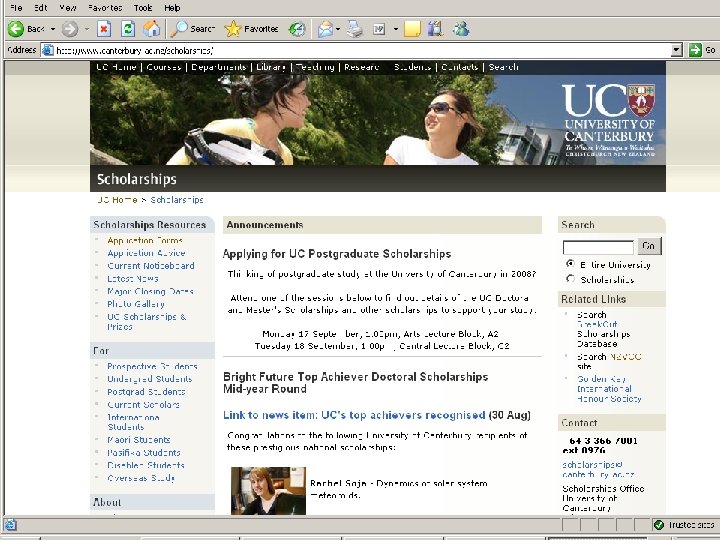Image resolution: width=720 pixels, height=540 pixels.
Task: Open the Disabled Students link
Action: point(146,465)
